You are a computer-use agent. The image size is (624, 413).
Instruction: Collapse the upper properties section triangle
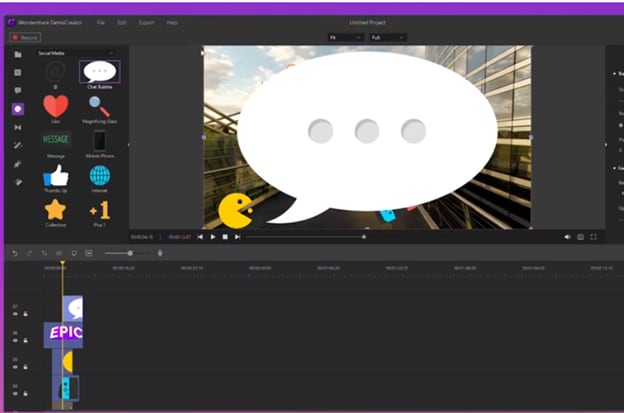click(614, 74)
